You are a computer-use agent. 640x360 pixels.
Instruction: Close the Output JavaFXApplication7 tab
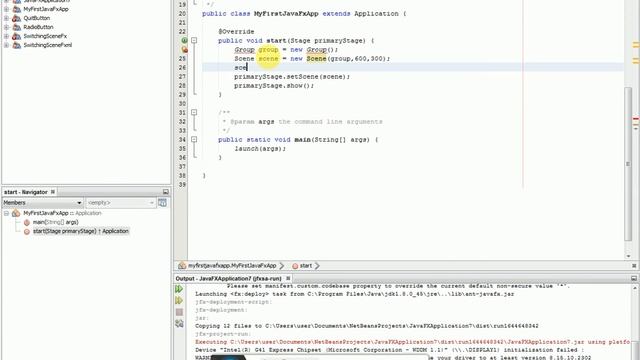288,278
